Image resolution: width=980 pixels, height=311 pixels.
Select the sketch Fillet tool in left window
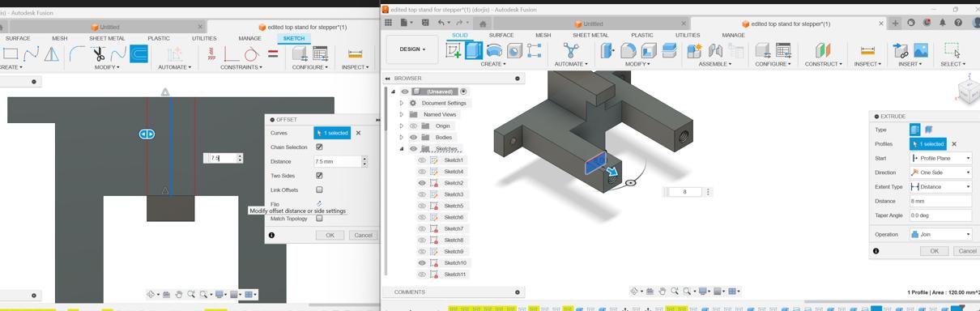(x=77, y=54)
